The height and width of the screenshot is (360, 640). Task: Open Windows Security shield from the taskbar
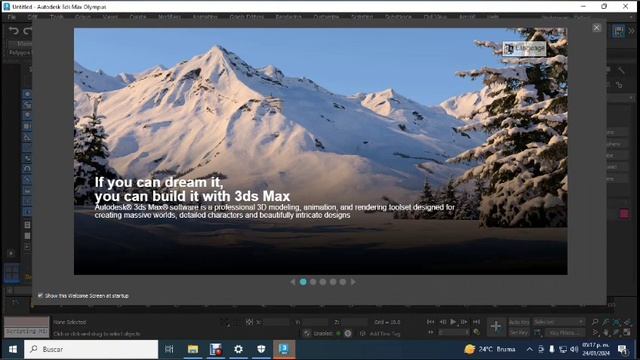tap(261, 349)
